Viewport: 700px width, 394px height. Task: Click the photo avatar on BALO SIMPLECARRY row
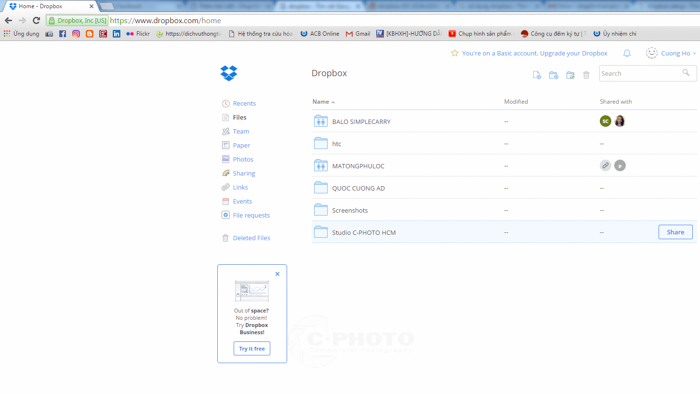[x=620, y=121]
